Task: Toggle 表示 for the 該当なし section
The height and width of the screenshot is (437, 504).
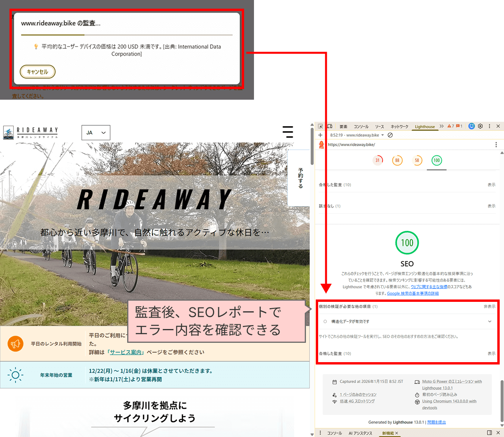Action: (491, 206)
